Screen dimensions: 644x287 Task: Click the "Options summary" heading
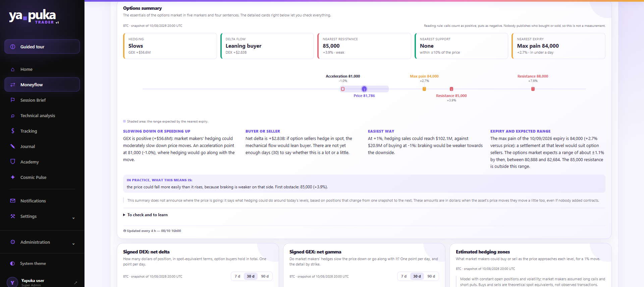point(142,8)
